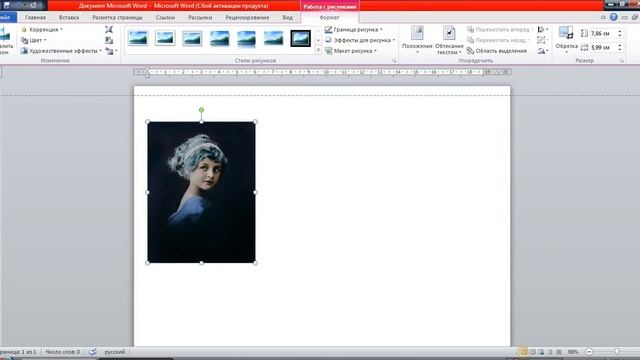This screenshot has width=640, height=360.
Task: Apply the third picture style thumbnail
Action: (192, 38)
